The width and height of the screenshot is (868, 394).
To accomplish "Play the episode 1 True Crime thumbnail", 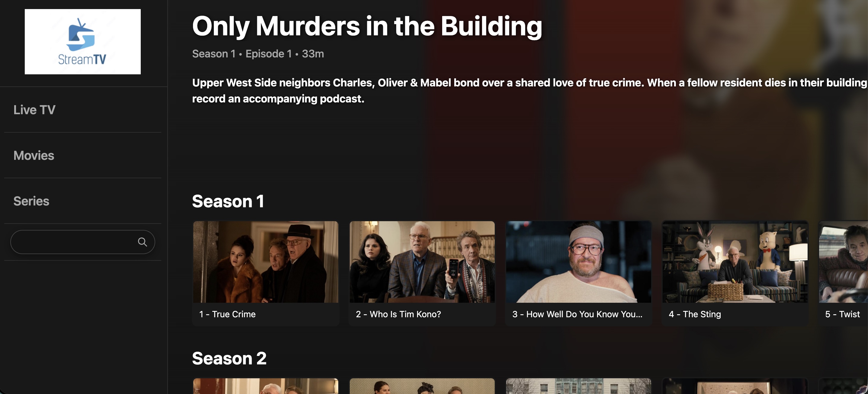I will 265,262.
